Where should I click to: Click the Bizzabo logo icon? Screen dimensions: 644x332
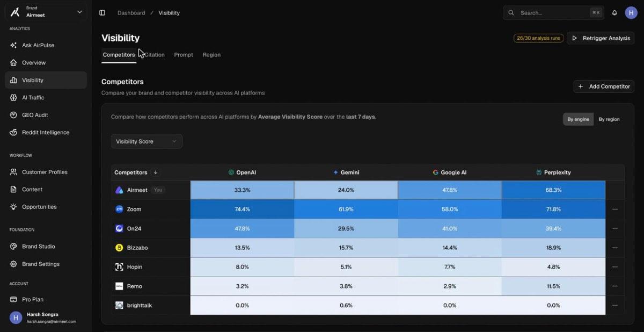pyautogui.click(x=119, y=248)
